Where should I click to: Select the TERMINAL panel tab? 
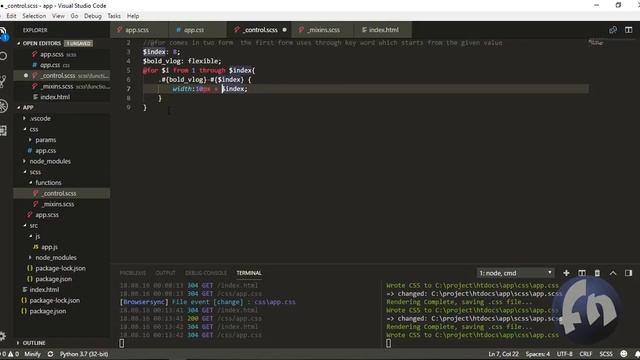[x=249, y=273]
